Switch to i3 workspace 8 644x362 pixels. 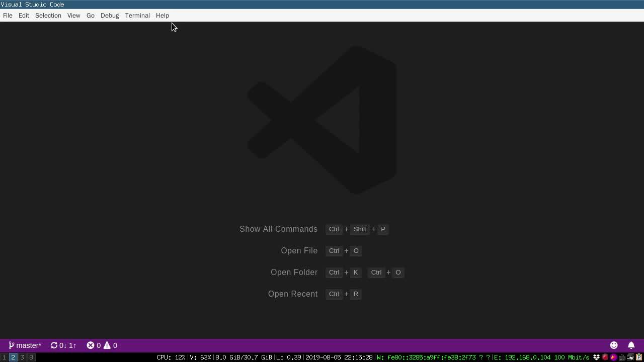[x=31, y=357]
